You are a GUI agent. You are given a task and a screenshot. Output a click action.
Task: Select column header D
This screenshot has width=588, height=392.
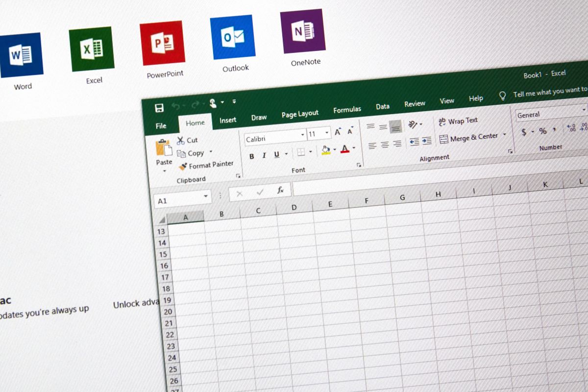294,208
